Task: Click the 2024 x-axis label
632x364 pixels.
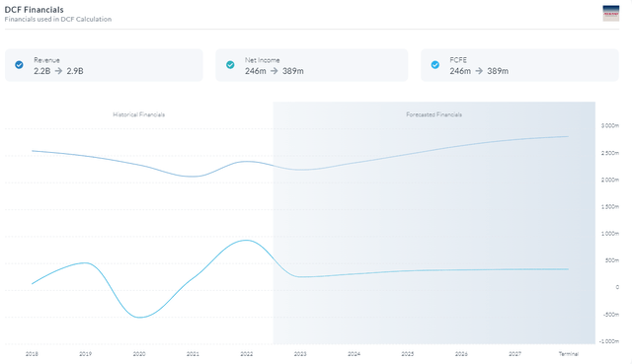Action: pos(354,354)
